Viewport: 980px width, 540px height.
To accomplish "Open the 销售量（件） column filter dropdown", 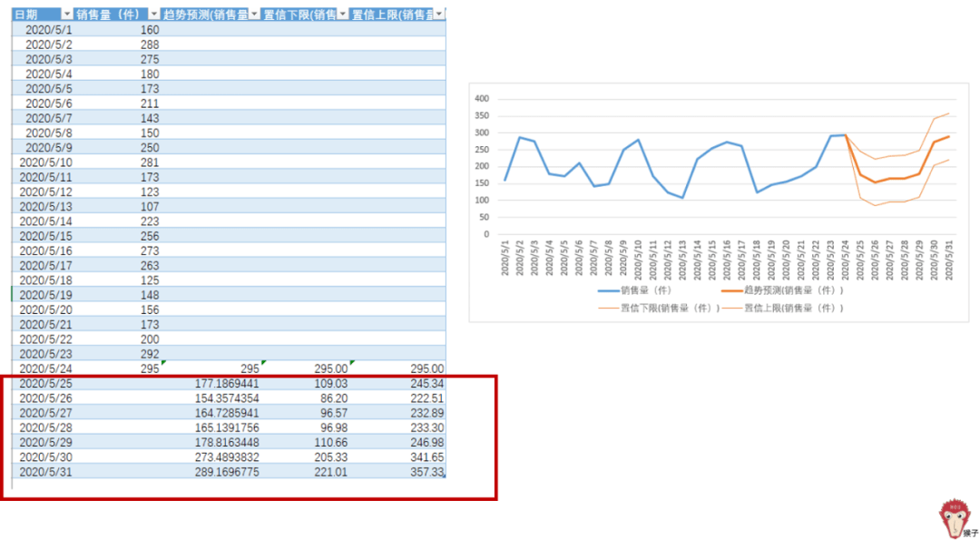I will point(152,15).
